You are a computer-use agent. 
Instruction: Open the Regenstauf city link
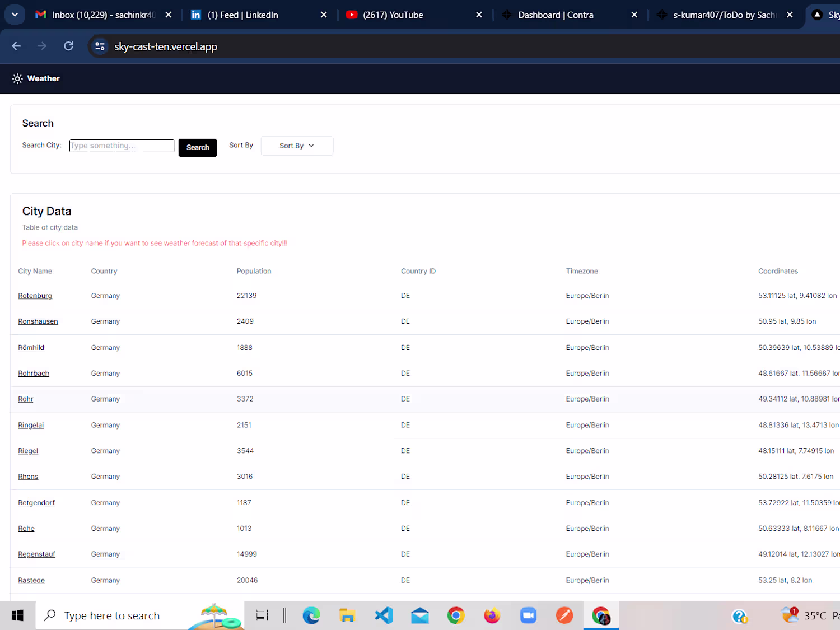click(x=36, y=554)
